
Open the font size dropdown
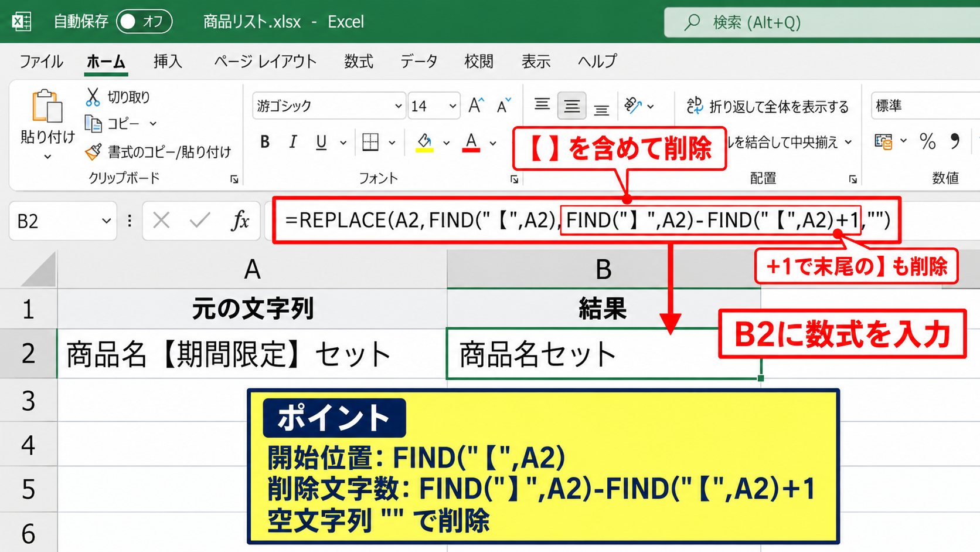tap(452, 106)
